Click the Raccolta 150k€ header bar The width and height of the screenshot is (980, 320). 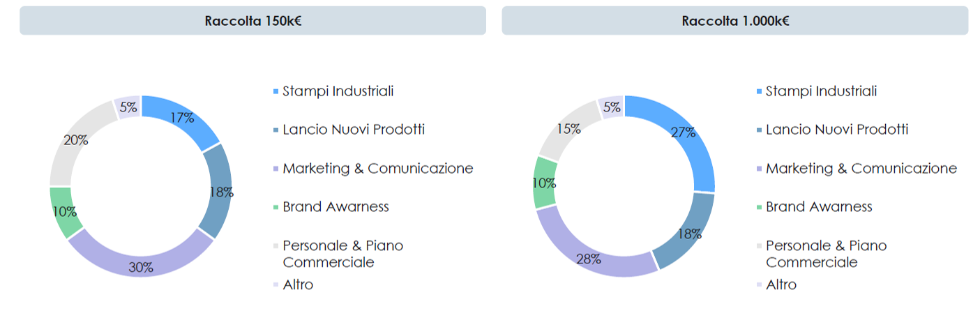(252, 20)
